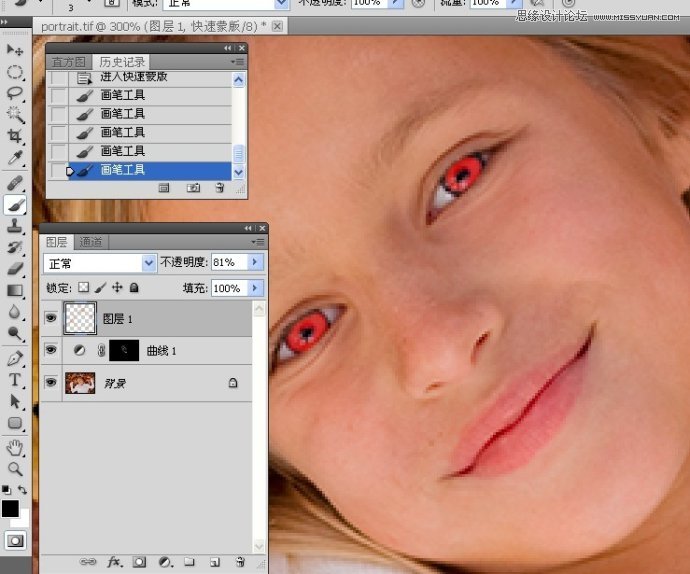Open the 填充 fill slider arrow

255,288
